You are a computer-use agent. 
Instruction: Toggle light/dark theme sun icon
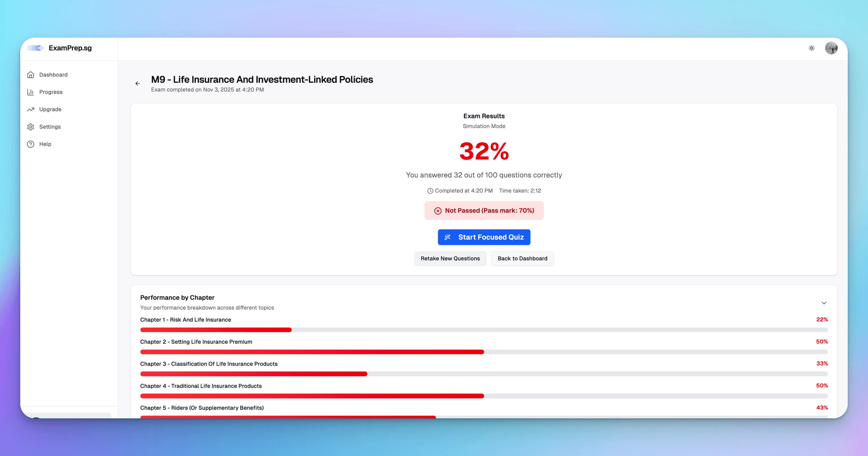click(x=812, y=48)
